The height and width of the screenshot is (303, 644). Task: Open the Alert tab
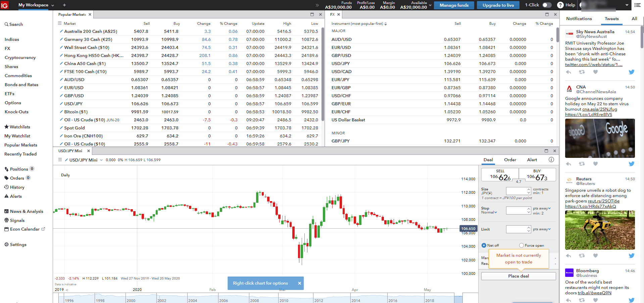(x=532, y=160)
